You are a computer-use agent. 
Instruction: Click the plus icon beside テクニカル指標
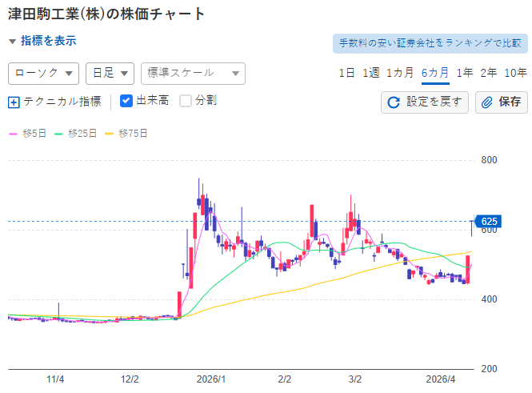[x=14, y=102]
